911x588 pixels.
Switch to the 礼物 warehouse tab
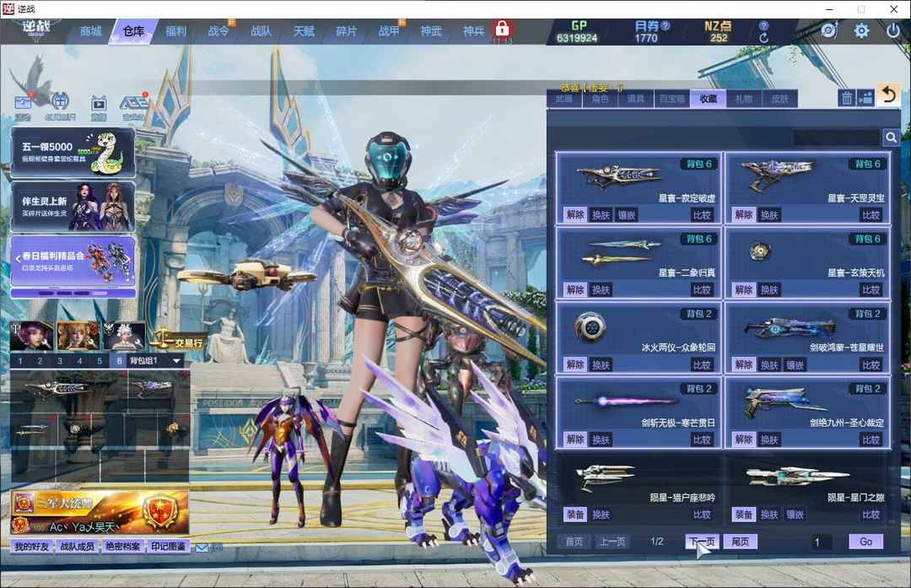point(744,99)
